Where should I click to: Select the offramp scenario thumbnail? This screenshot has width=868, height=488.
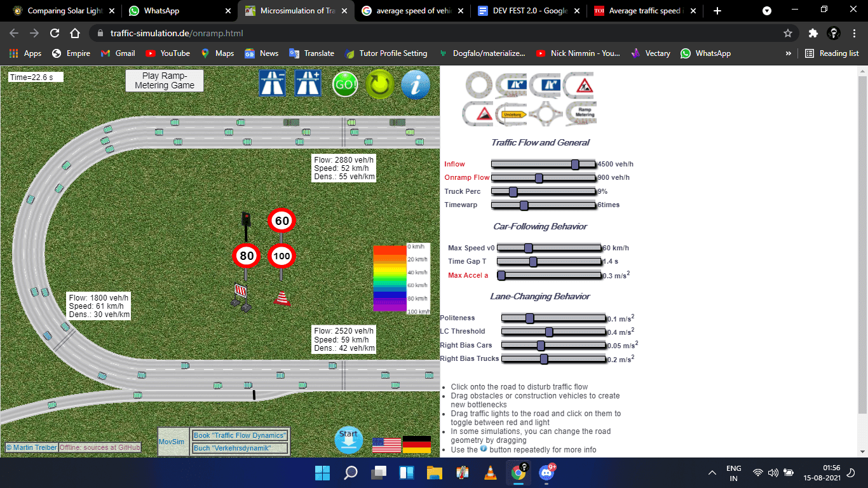545,85
